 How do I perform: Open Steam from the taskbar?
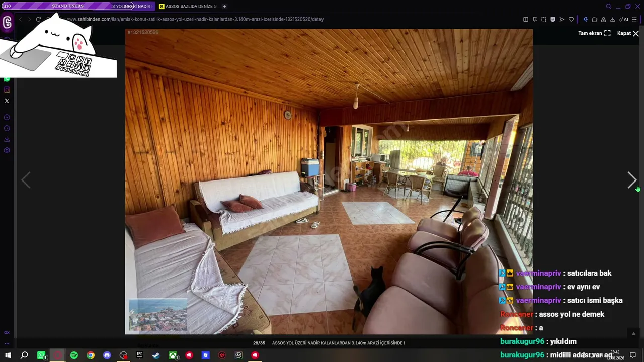[156, 355]
